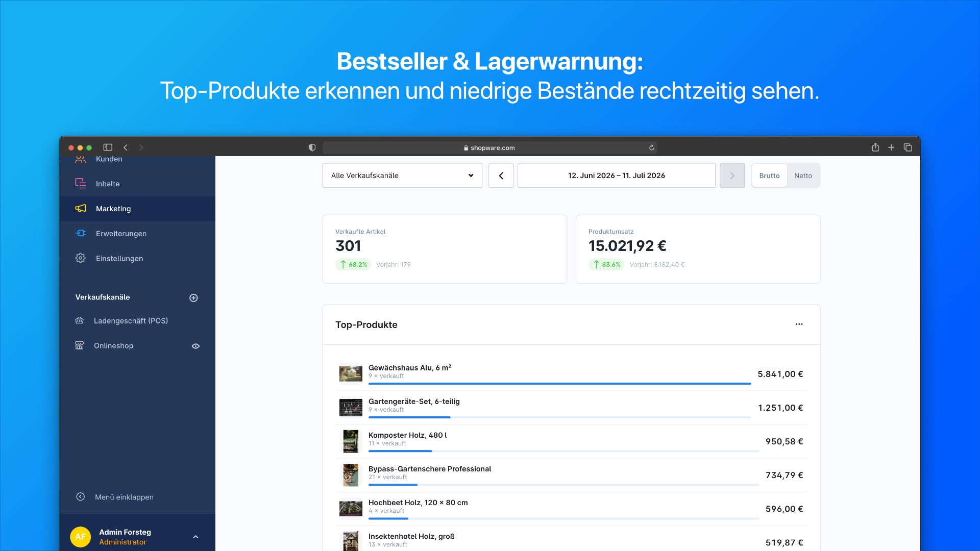This screenshot has height=551, width=980.
Task: Add a new Verkaufskanal with plus icon
Action: click(193, 298)
